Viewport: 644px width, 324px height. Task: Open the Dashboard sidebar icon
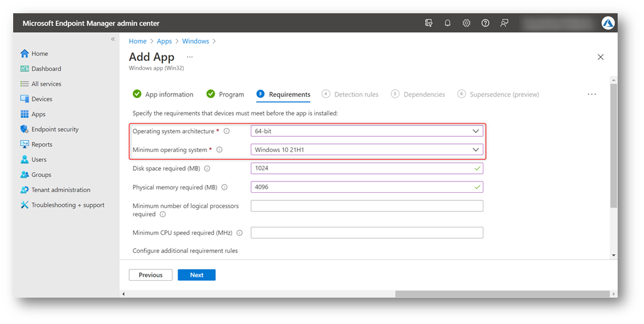(24, 68)
